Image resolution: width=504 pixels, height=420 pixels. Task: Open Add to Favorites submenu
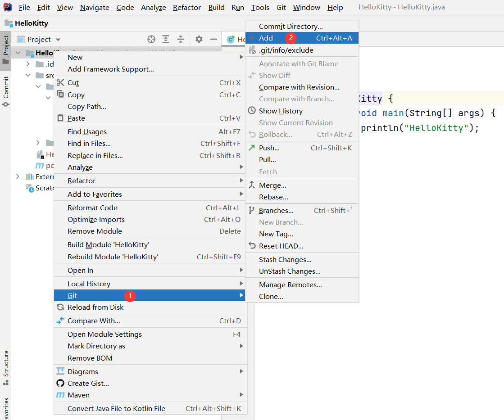click(150, 194)
